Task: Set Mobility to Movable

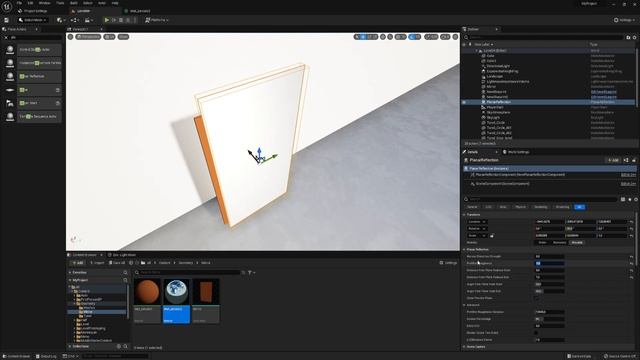Action: (577, 242)
